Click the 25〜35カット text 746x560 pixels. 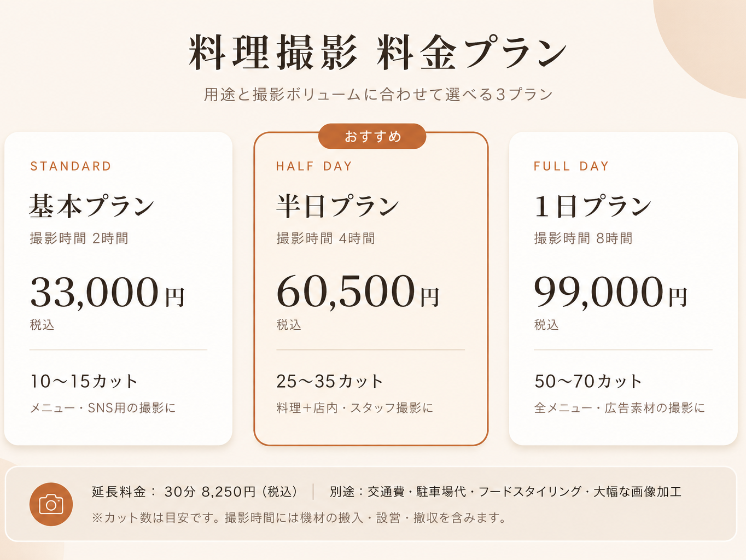coord(330,381)
